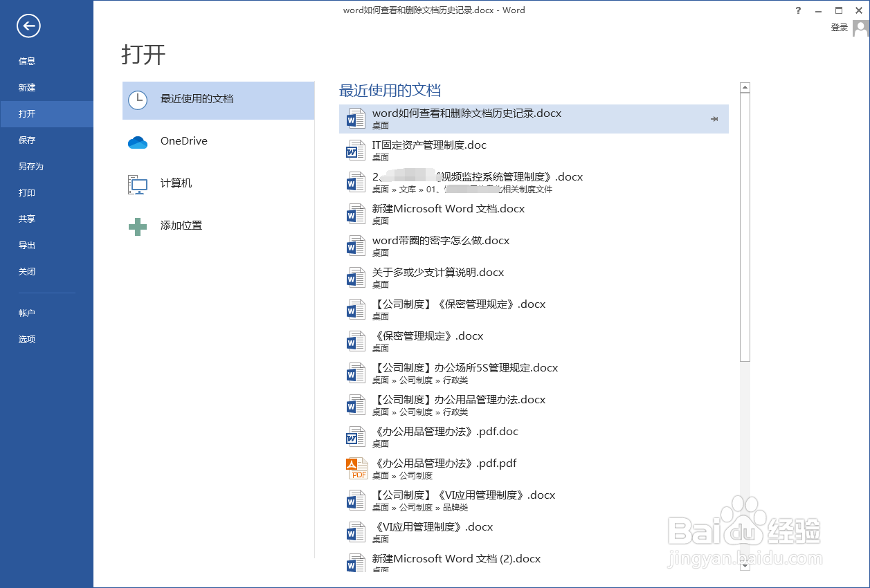Screen dimensions: 870x588
Task: Pin the word如何查看和删除文档历史记录 document
Action: 714,118
